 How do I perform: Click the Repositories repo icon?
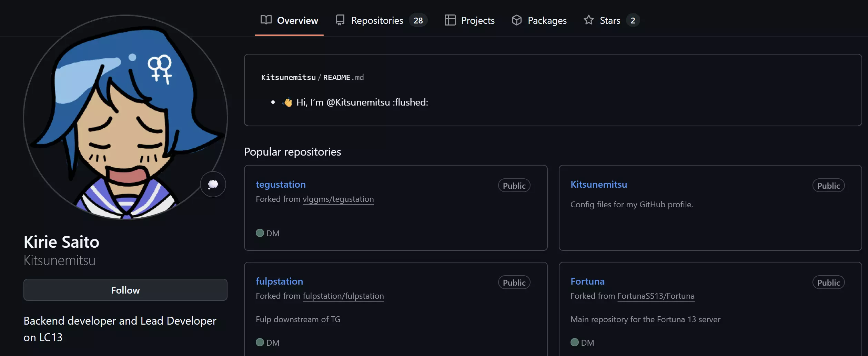(x=340, y=20)
